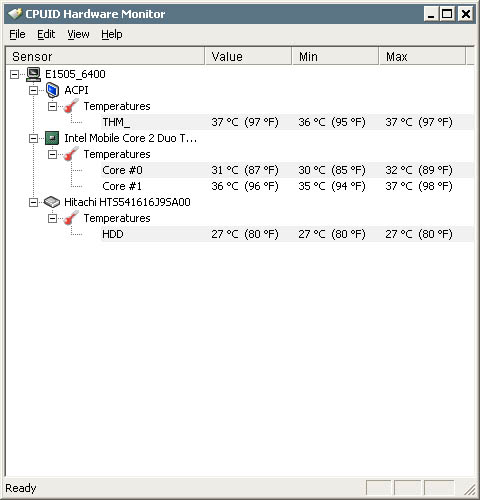Click the Intel Core 2 Duo chip icon

pyautogui.click(x=52, y=138)
